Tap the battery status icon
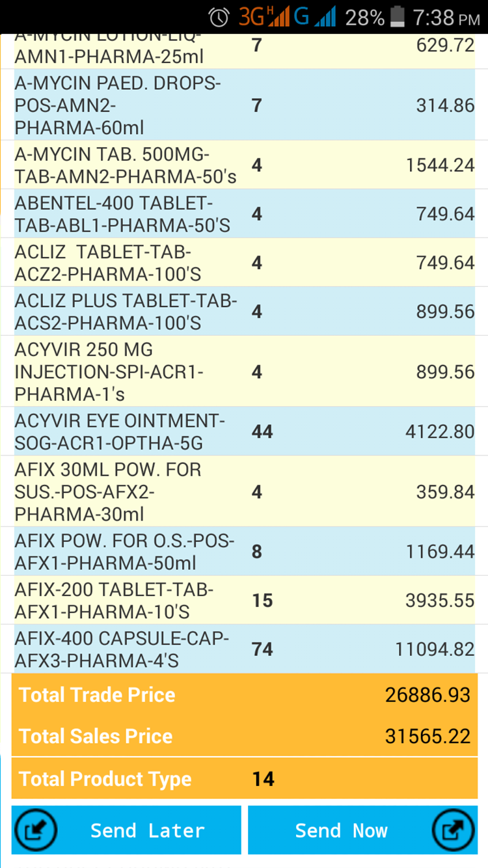This screenshot has height=868, width=488. coord(397,18)
